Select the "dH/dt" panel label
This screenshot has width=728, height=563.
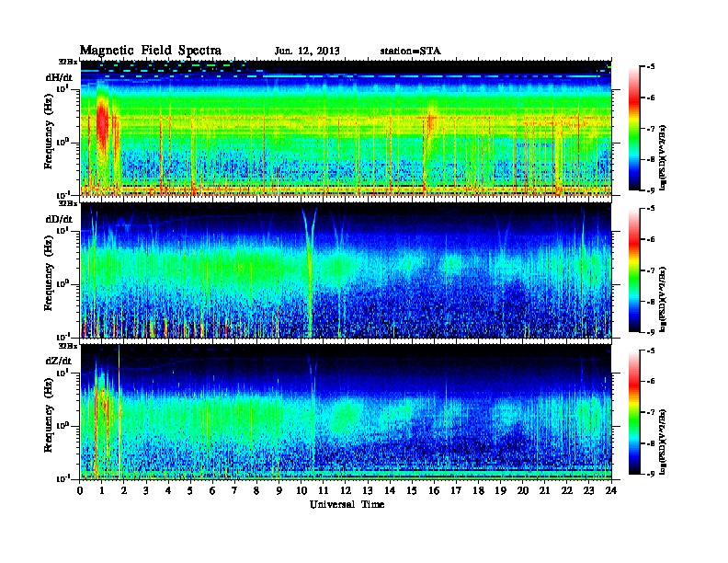pos(59,78)
